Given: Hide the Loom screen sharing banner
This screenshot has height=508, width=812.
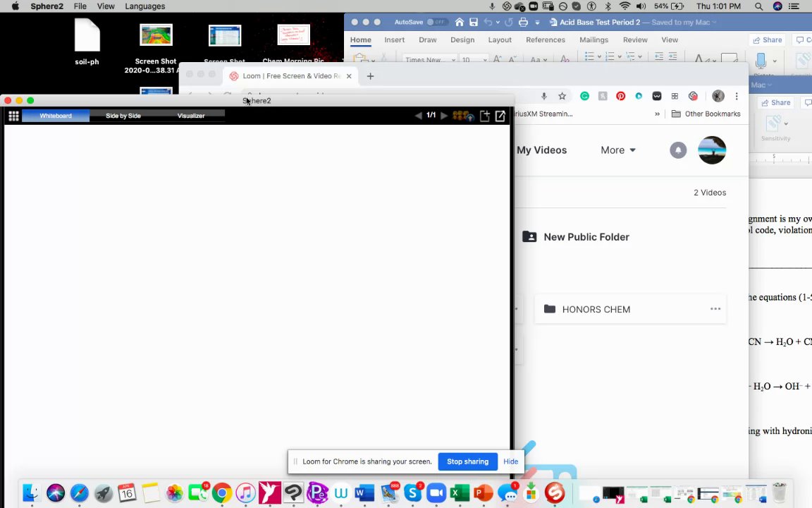Looking at the screenshot, I should [510, 461].
